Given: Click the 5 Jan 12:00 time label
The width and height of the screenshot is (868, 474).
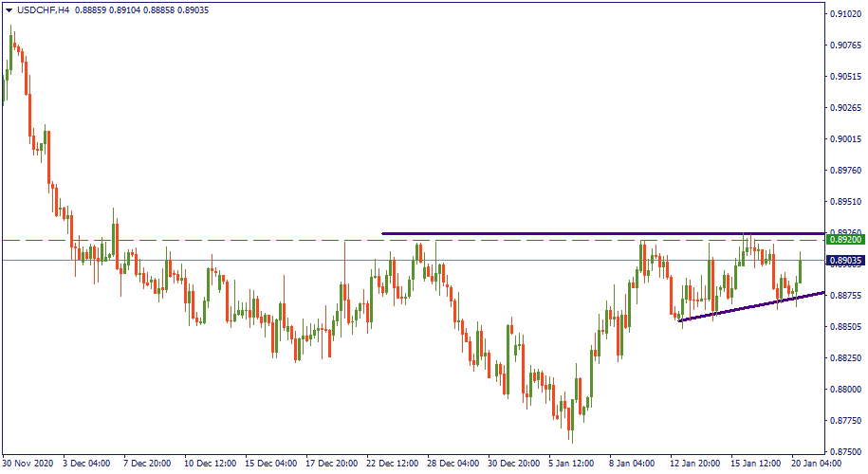Looking at the screenshot, I should coord(572,464).
